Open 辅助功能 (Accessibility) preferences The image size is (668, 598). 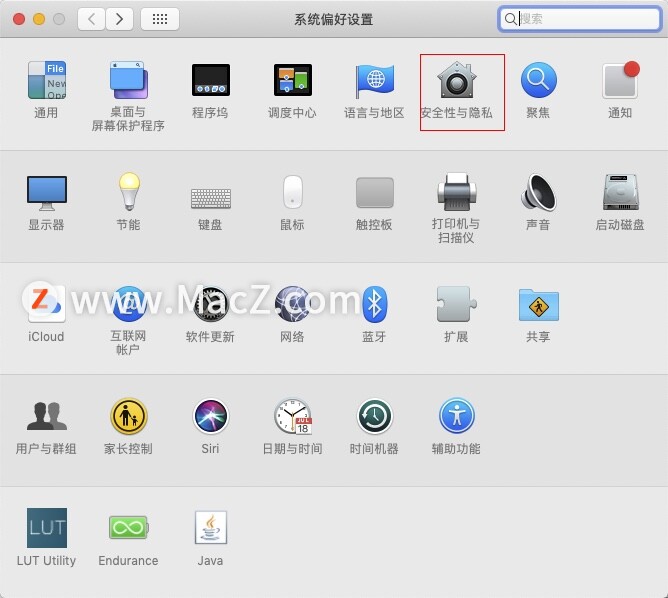click(x=456, y=416)
